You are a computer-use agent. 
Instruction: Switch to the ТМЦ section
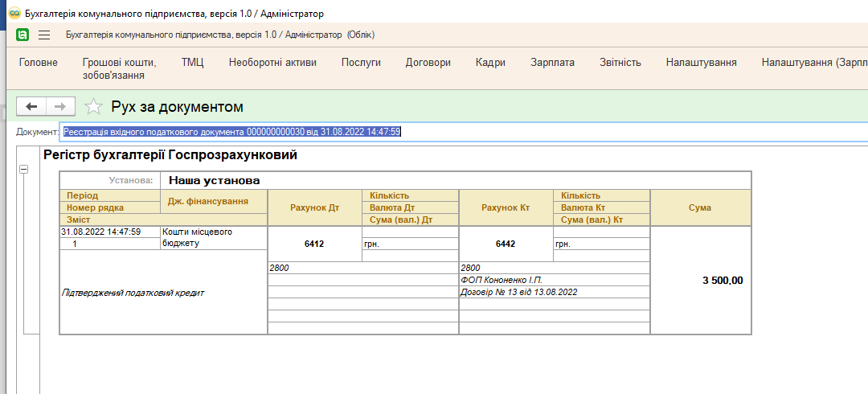click(192, 63)
